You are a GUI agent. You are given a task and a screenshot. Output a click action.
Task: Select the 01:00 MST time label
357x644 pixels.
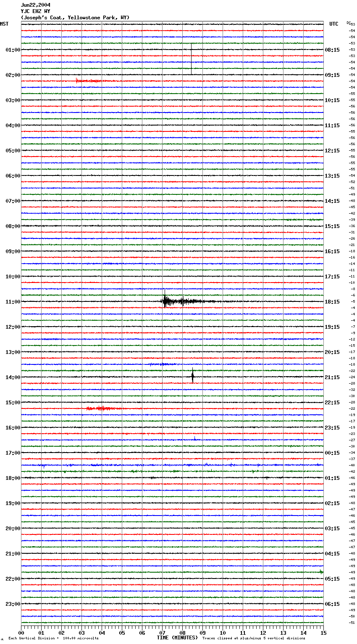(x=13, y=50)
